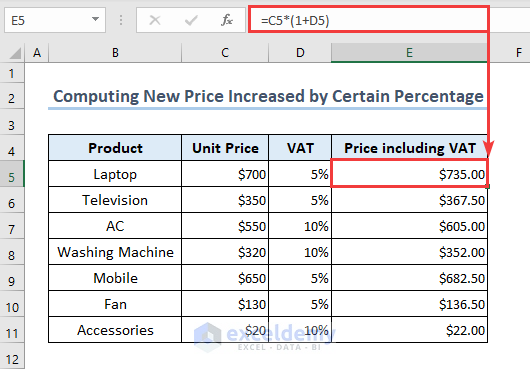The width and height of the screenshot is (530, 369).
Task: Click the AC row 10% VAT cell
Action: click(x=300, y=226)
